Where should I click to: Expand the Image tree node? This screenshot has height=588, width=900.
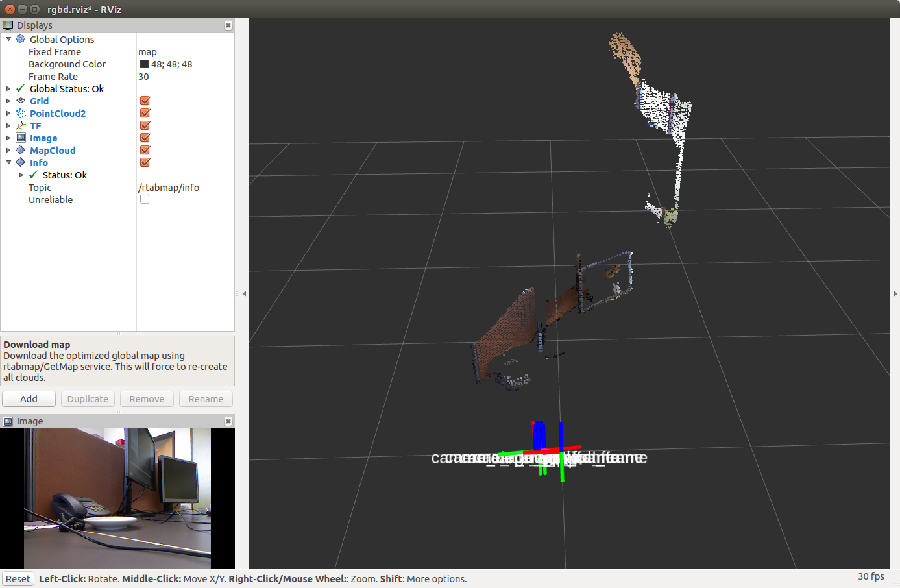pos(8,138)
